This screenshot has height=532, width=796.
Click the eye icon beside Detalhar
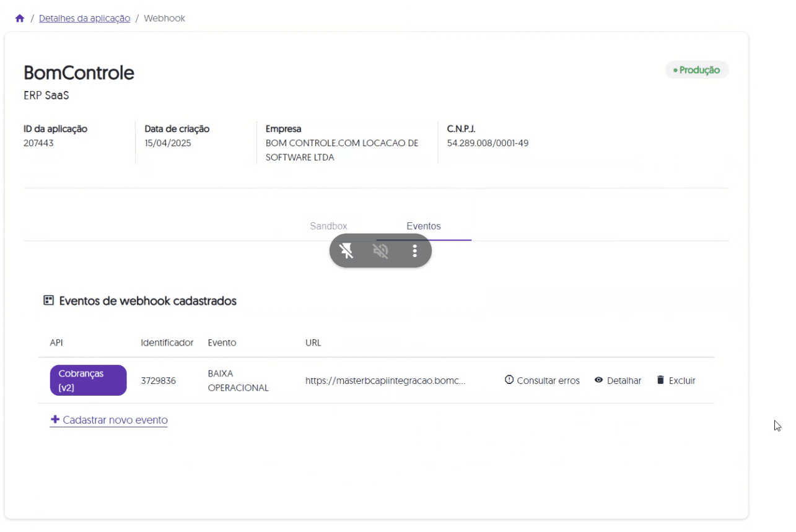598,380
